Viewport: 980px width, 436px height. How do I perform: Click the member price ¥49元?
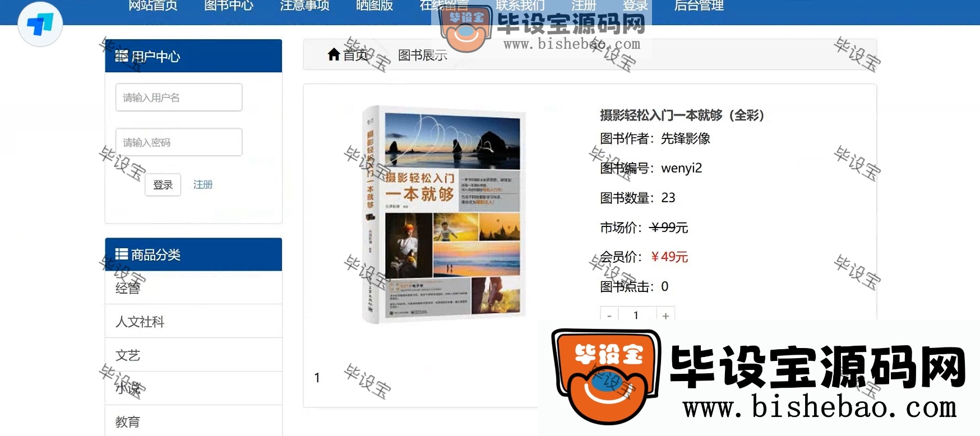pyautogui.click(x=669, y=257)
